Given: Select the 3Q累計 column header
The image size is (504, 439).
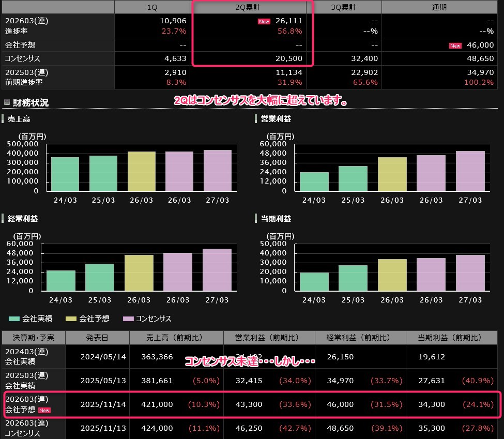Looking at the screenshot, I should coord(344,7).
